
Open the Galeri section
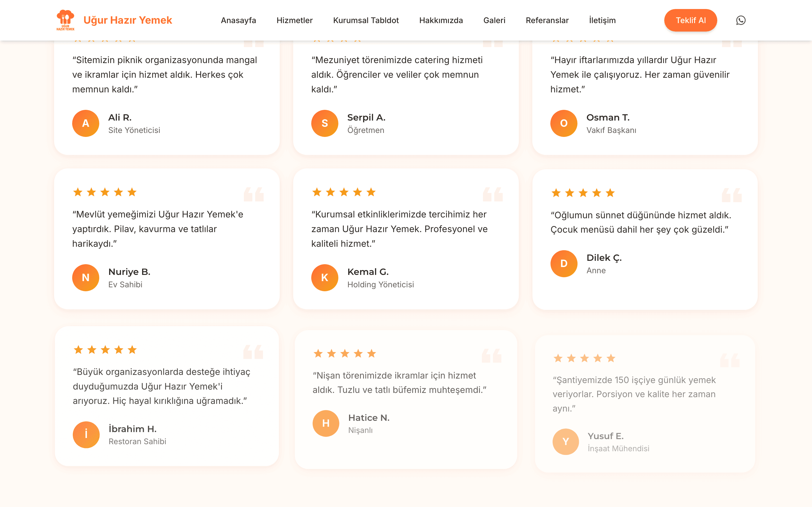click(494, 21)
